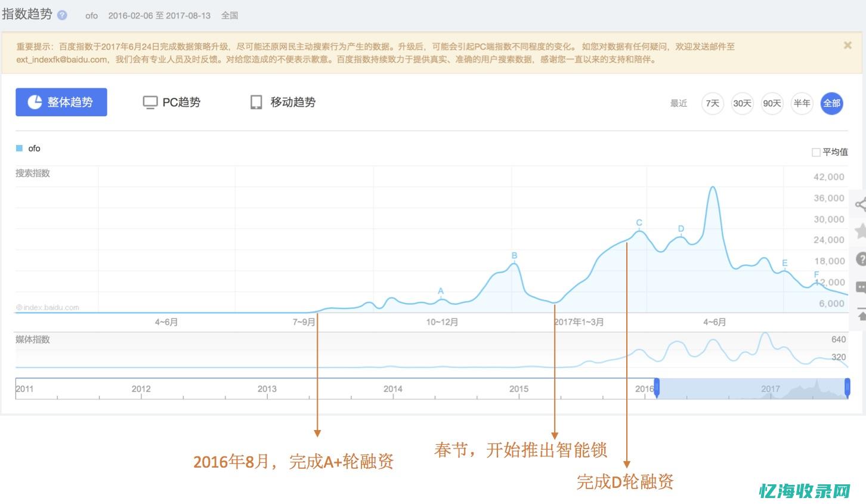Open the help icon next to 指数趋势 title
866x504 pixels.
point(61,15)
